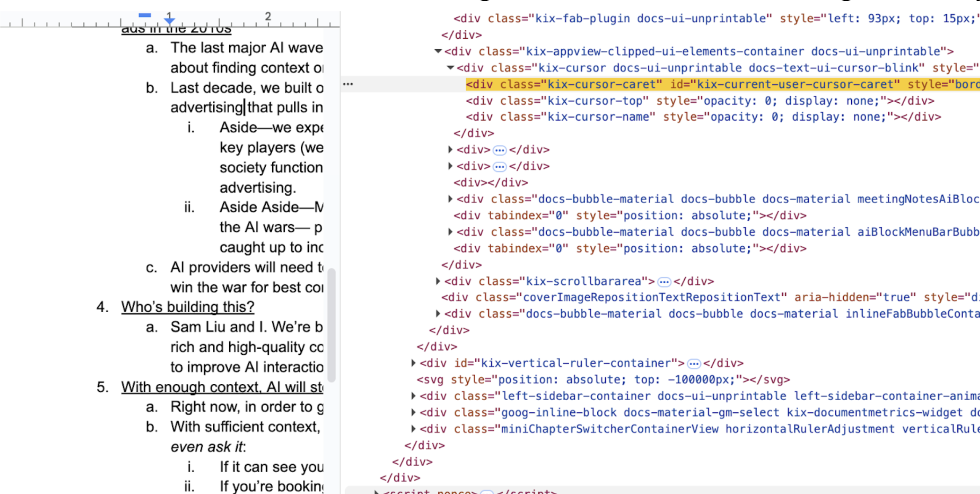
Task: Click the blue first-line indent marker on the ruler
Action: [x=144, y=15]
